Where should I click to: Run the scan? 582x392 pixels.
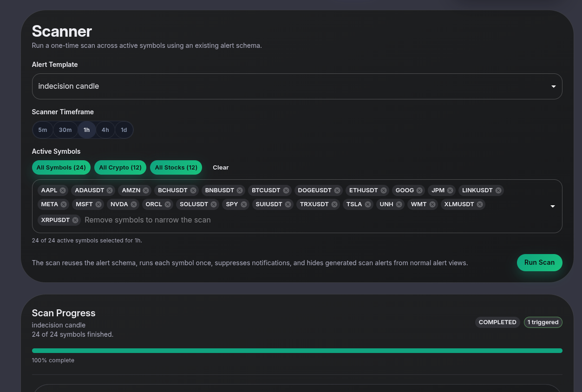point(539,262)
